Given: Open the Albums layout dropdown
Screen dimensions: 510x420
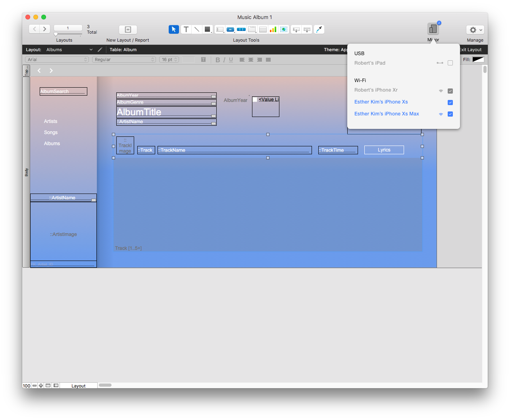Looking at the screenshot, I should [x=69, y=50].
